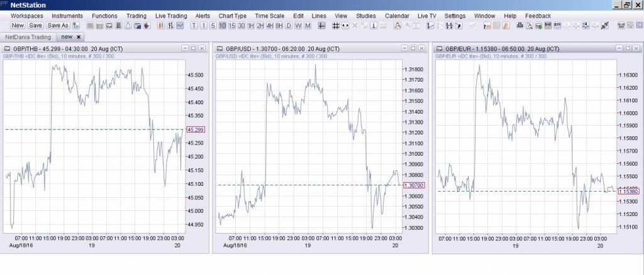This screenshot has width=644, height=275.
Task: Switch to the Daily (D) timescale
Action: (x=289, y=26)
